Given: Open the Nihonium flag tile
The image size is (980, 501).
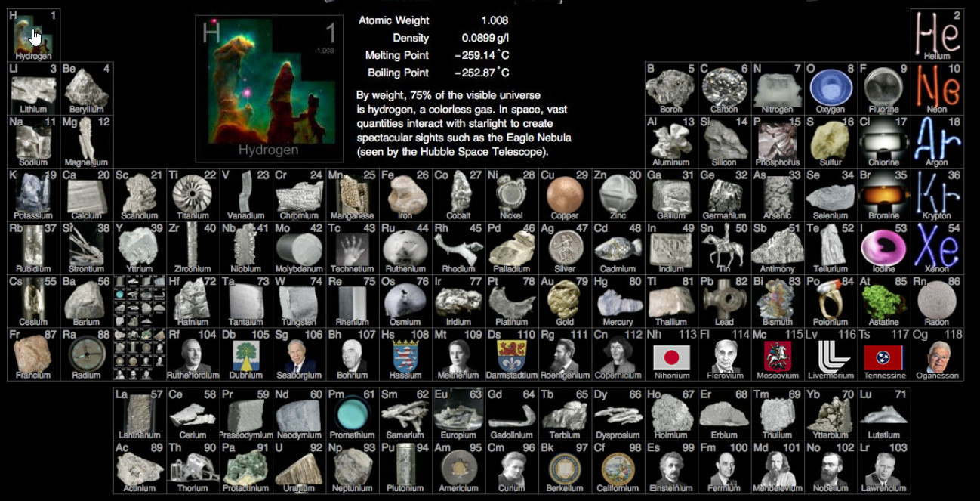Looking at the screenshot, I should click(671, 354).
